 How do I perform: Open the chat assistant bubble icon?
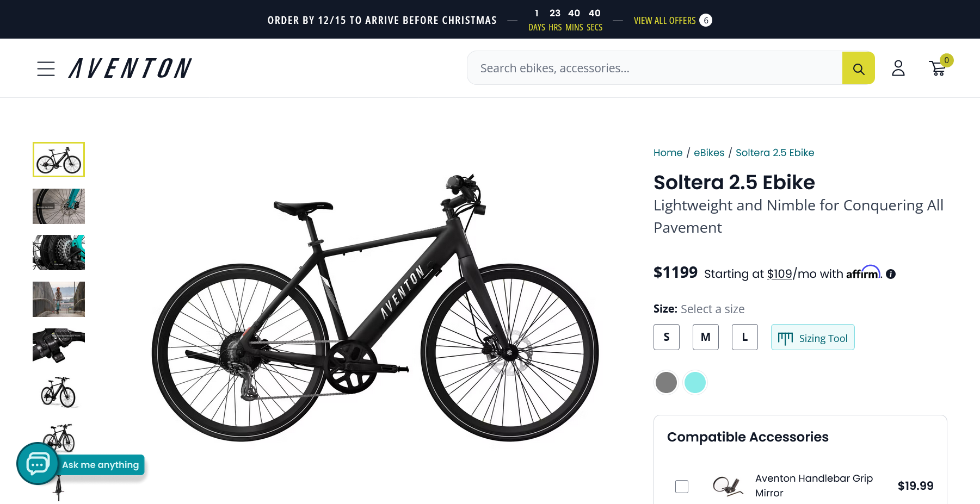point(38,464)
